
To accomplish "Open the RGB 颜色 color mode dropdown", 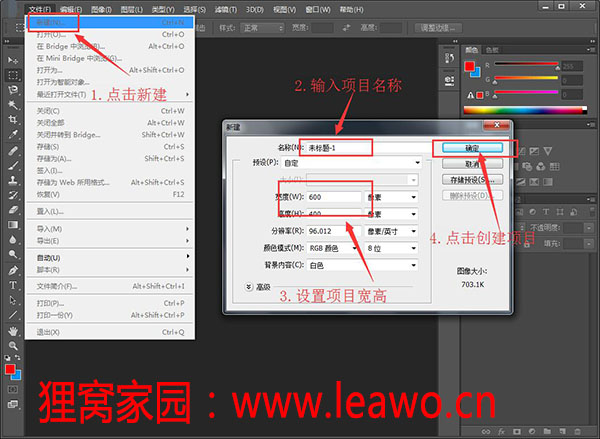I will click(333, 248).
